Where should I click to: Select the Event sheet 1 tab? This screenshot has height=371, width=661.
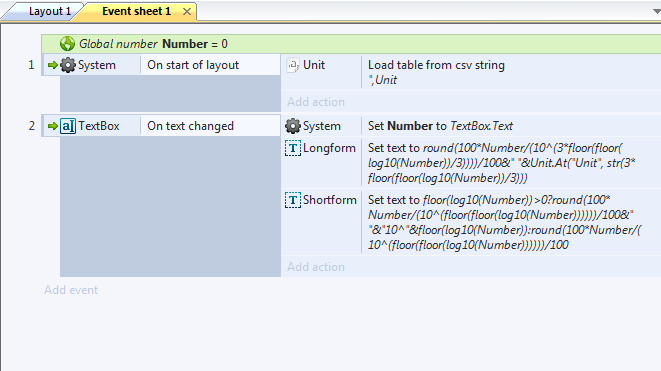pos(137,11)
